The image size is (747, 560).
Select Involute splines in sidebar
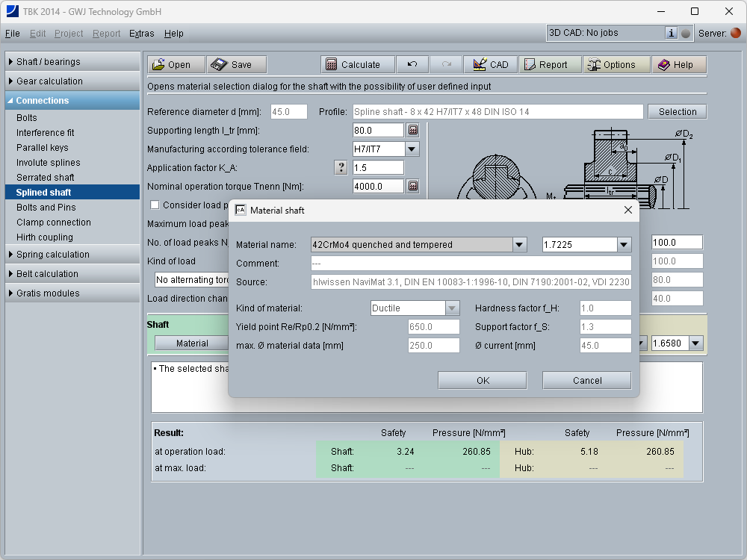tap(48, 163)
